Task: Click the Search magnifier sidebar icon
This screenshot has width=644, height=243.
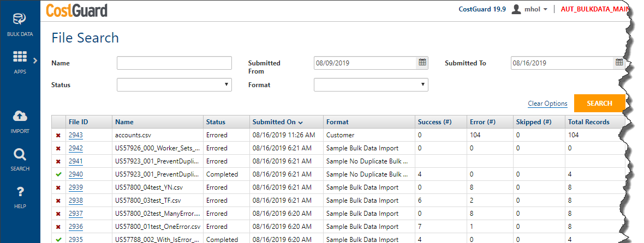Action: (20, 155)
